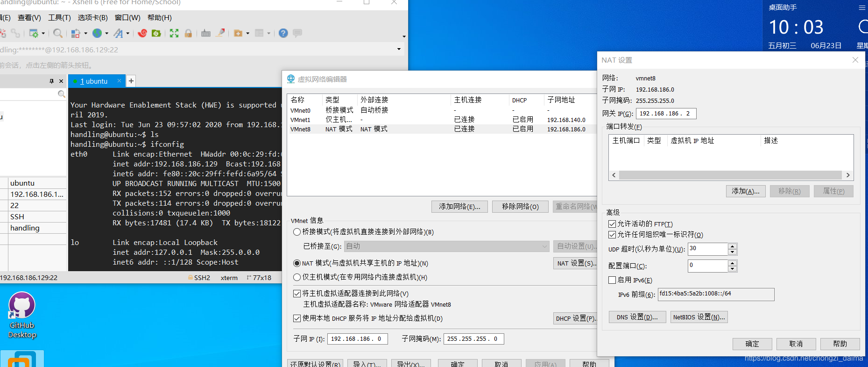This screenshot has height=367, width=868.
Task: Click 添加网络(E) button in network editor
Action: (459, 207)
